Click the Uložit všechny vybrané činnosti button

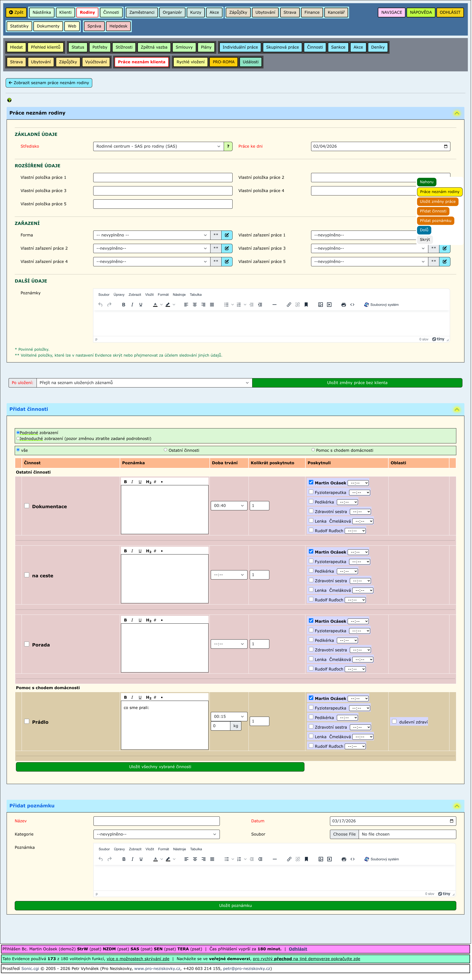(160, 767)
